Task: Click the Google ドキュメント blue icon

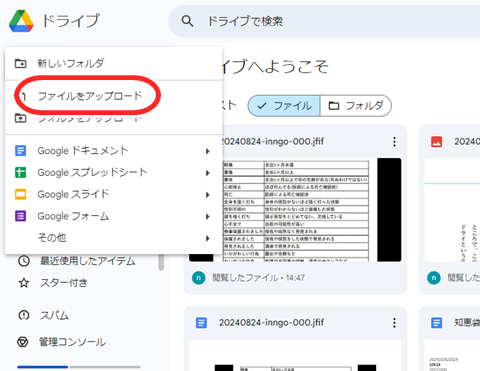Action: (21, 151)
